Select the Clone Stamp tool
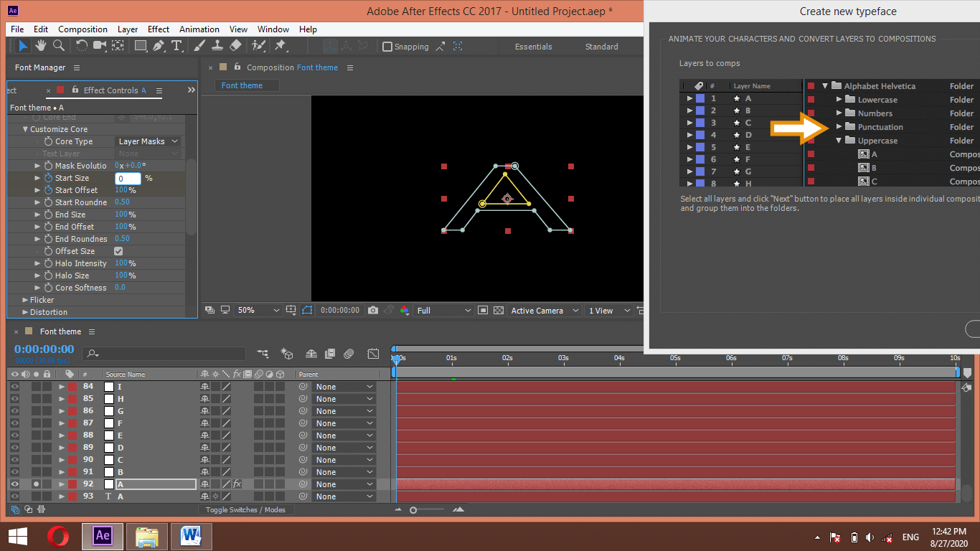 (217, 46)
